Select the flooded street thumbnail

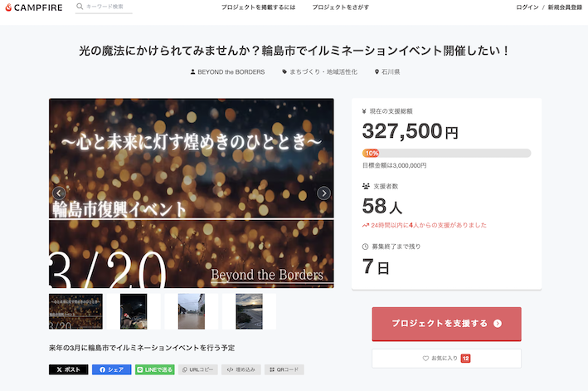(x=192, y=311)
